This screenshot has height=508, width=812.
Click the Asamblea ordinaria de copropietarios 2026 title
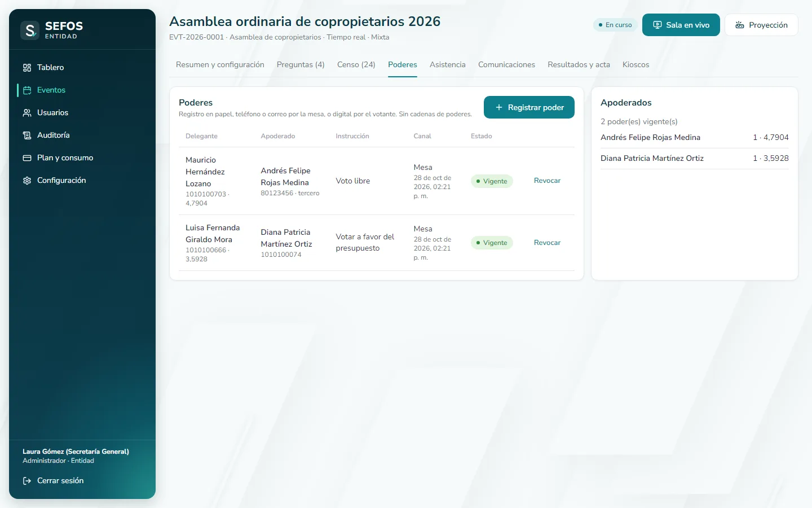tap(304, 21)
